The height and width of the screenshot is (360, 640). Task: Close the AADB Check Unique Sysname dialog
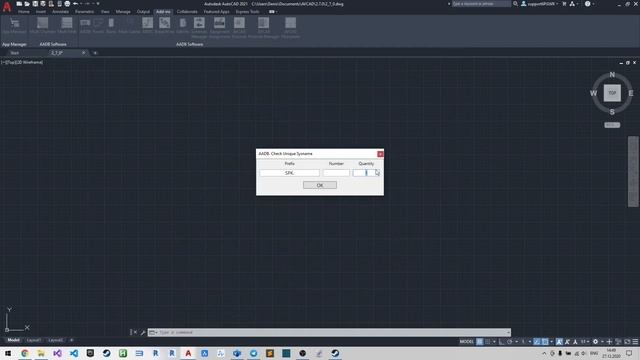[x=380, y=154]
